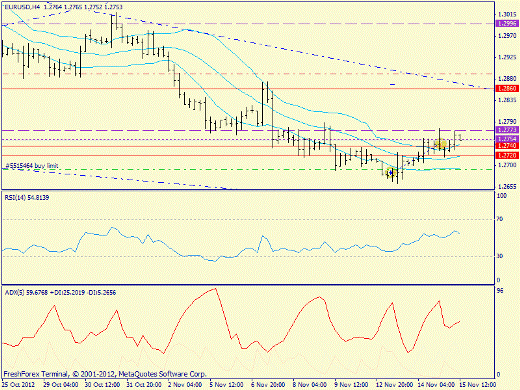Click the RSI 70 level axis label
This screenshot has width=520, height=390.
[500, 219]
